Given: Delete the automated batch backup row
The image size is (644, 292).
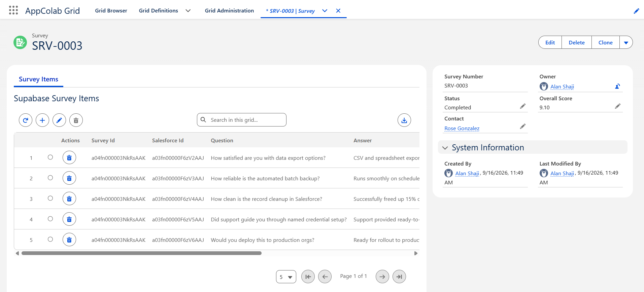Looking at the screenshot, I should [69, 178].
